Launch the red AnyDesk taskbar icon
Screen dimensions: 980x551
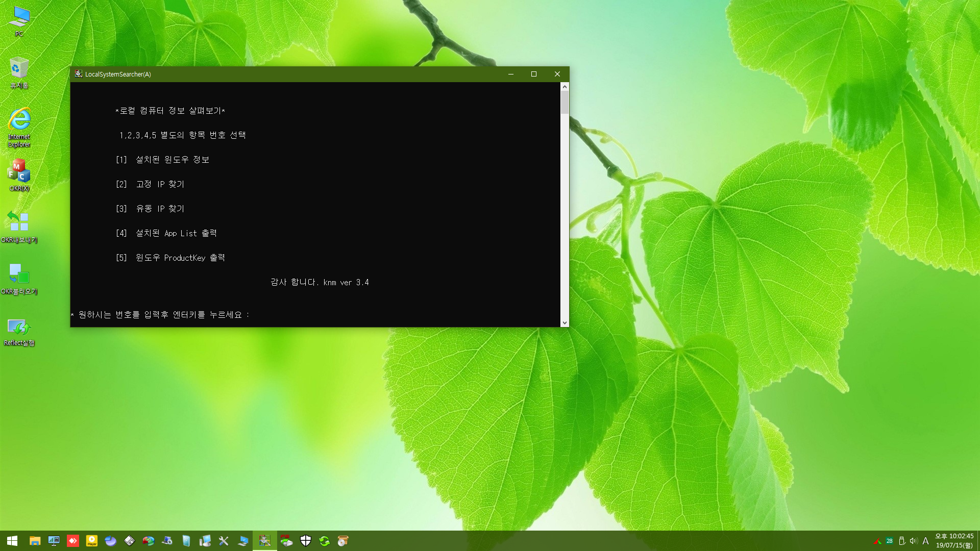click(x=73, y=541)
